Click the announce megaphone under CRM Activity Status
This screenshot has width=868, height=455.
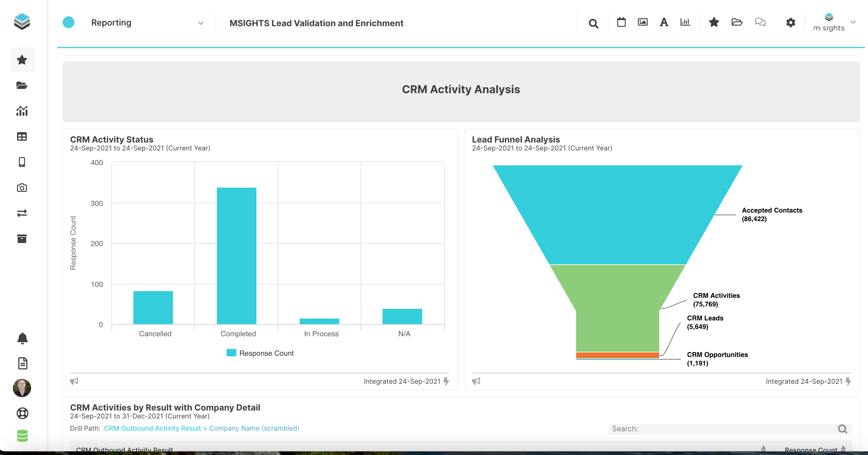point(75,381)
